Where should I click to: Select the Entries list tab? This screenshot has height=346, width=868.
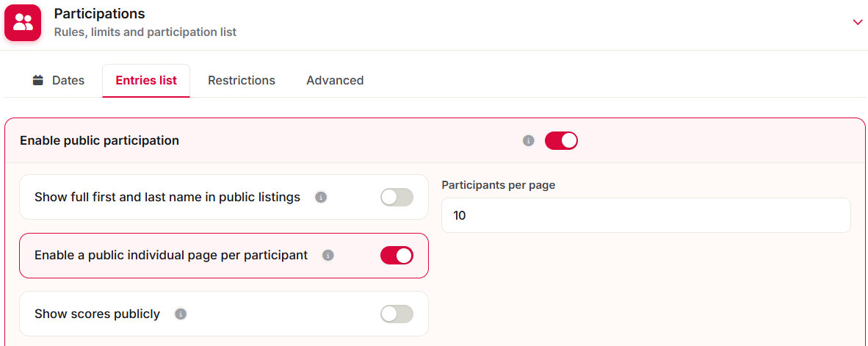[146, 80]
